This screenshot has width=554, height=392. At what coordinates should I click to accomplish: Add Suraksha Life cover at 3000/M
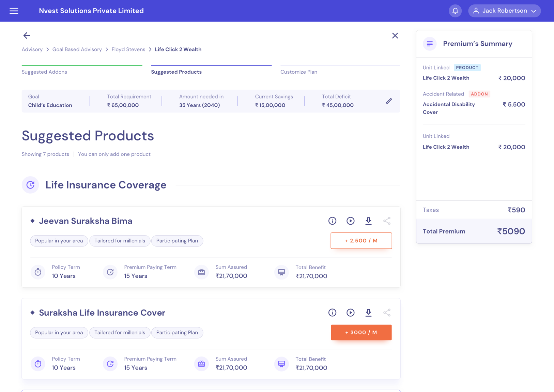[x=361, y=332]
